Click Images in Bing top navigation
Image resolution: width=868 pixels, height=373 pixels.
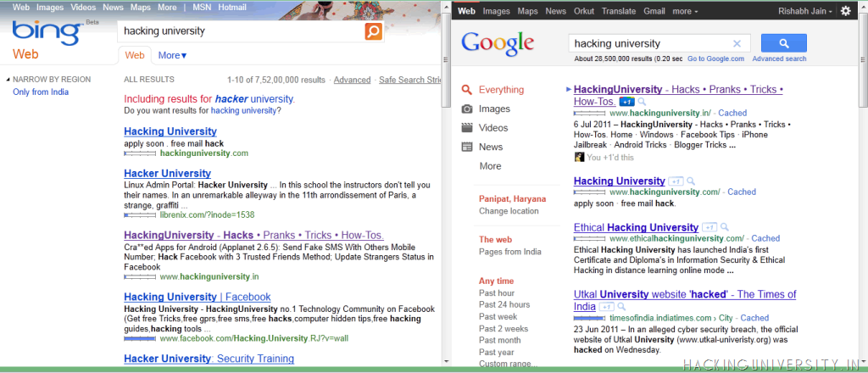pyautogui.click(x=50, y=8)
